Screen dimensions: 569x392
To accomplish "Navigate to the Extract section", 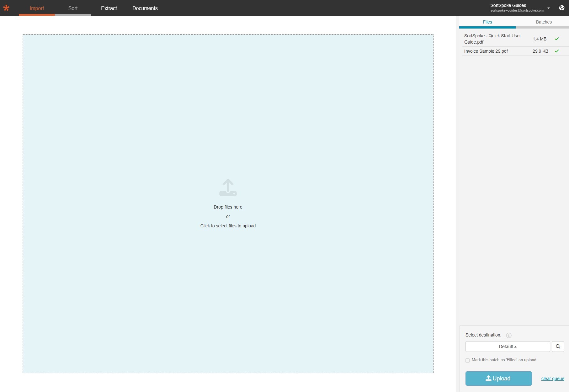I will point(109,8).
